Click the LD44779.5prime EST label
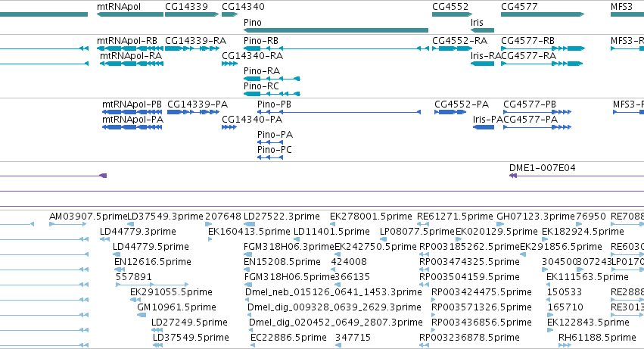This screenshot has width=644, height=349. 151,247
